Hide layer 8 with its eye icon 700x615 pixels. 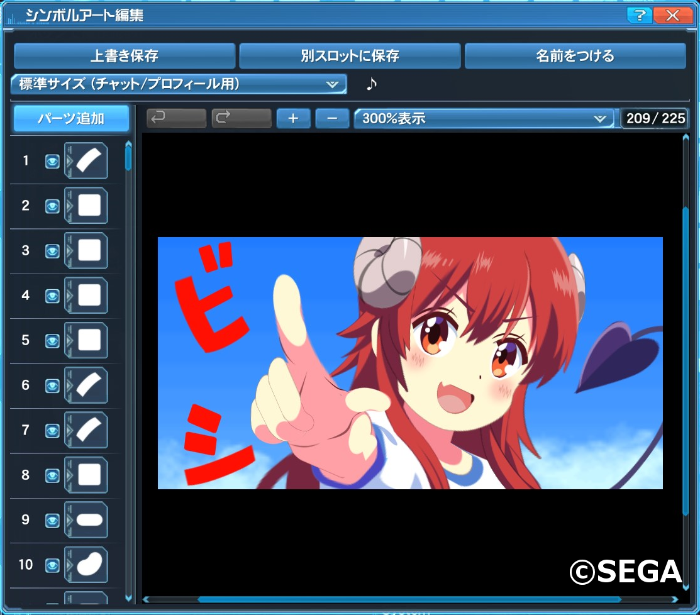pyautogui.click(x=52, y=476)
